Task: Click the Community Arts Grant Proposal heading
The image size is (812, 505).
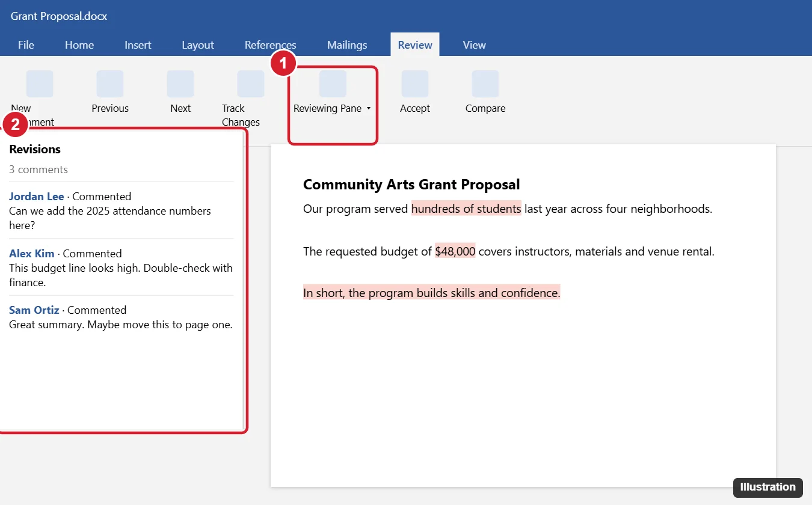Action: click(x=411, y=185)
